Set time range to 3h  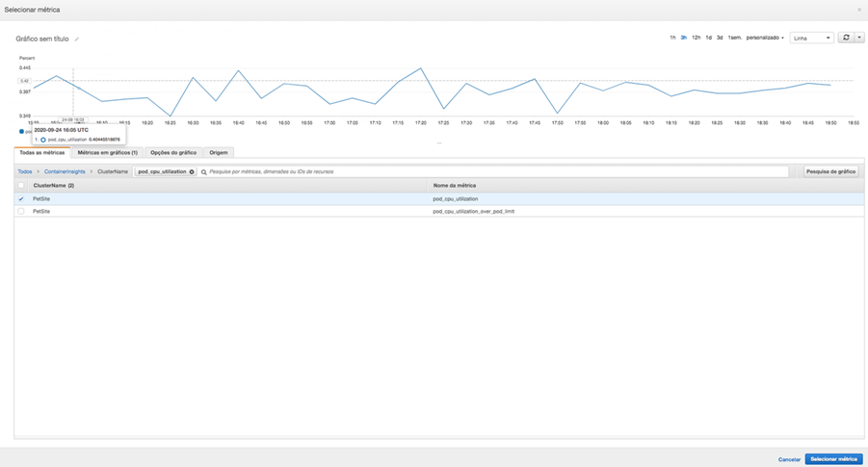point(684,38)
